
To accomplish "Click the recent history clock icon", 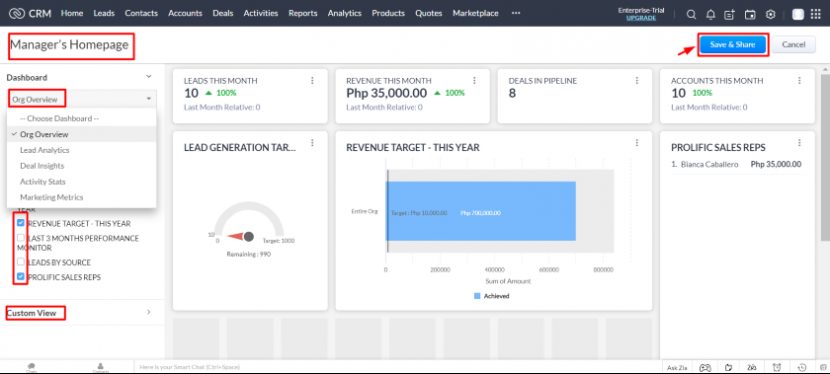I will click(x=802, y=368).
